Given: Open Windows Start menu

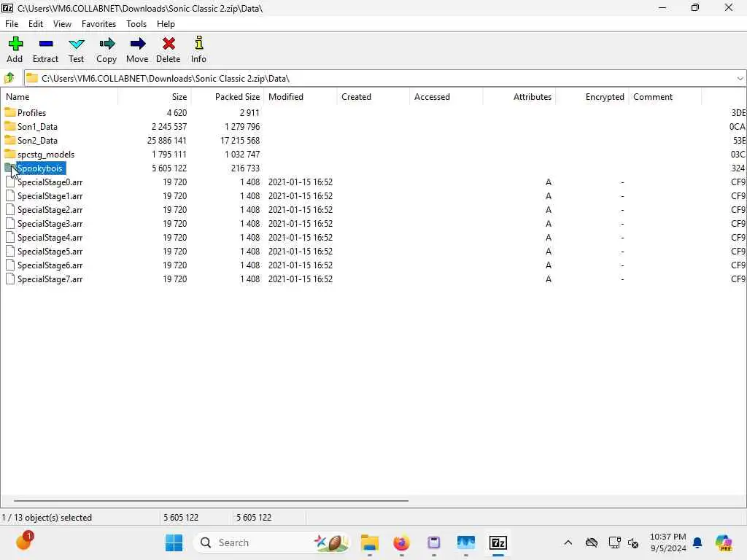Looking at the screenshot, I should click(174, 542).
